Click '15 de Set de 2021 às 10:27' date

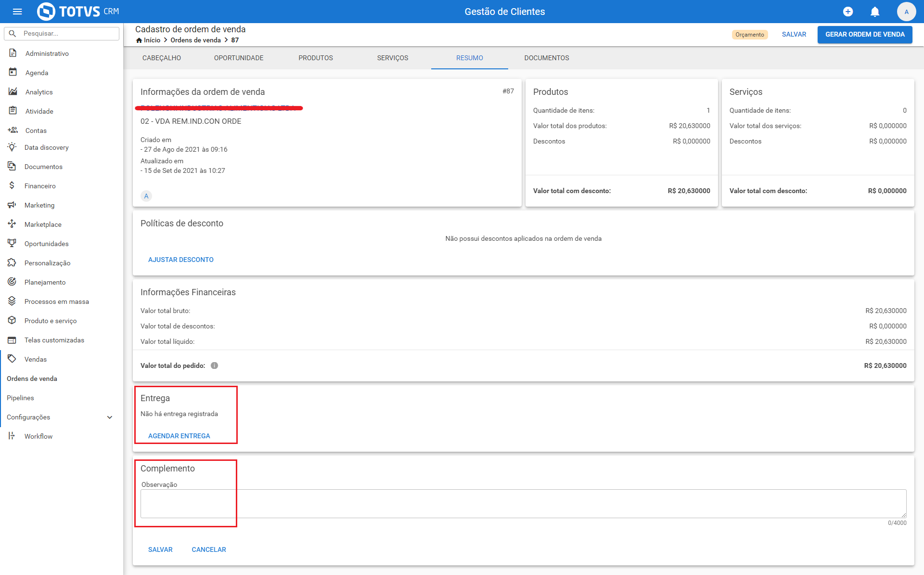coord(184,170)
